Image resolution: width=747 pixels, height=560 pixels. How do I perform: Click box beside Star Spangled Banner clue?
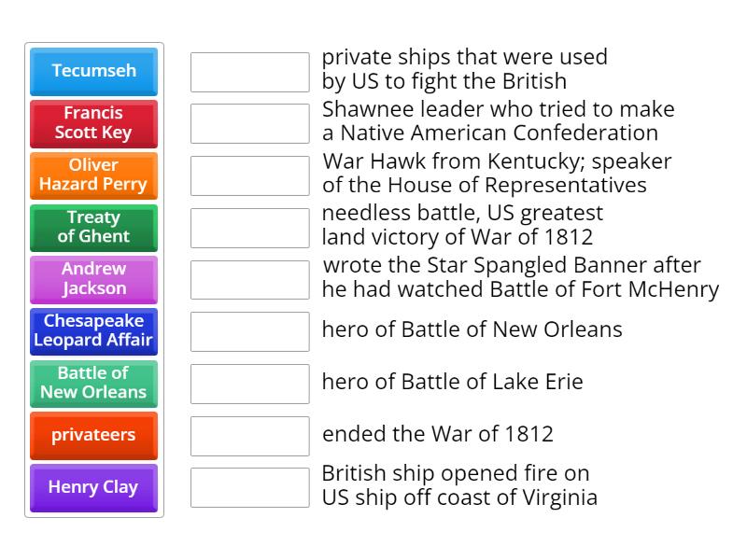pyautogui.click(x=248, y=279)
